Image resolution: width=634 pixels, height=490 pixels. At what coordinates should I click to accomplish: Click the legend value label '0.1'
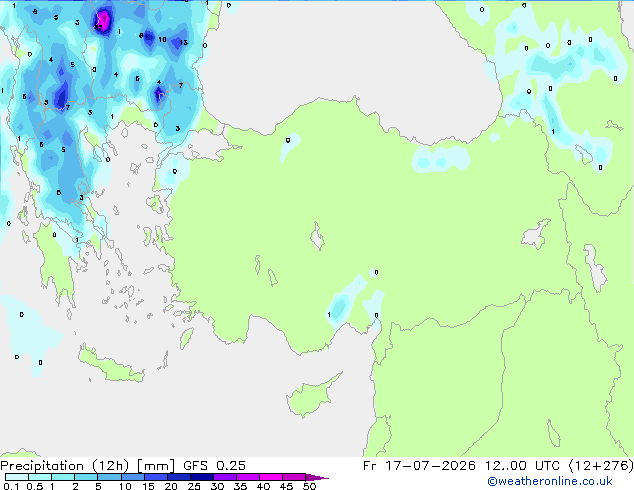click(11, 486)
